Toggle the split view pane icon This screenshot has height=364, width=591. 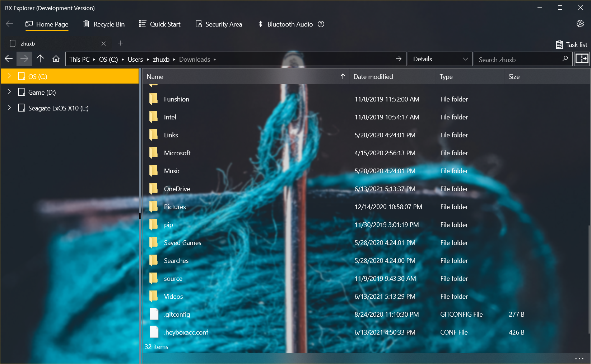(x=582, y=59)
